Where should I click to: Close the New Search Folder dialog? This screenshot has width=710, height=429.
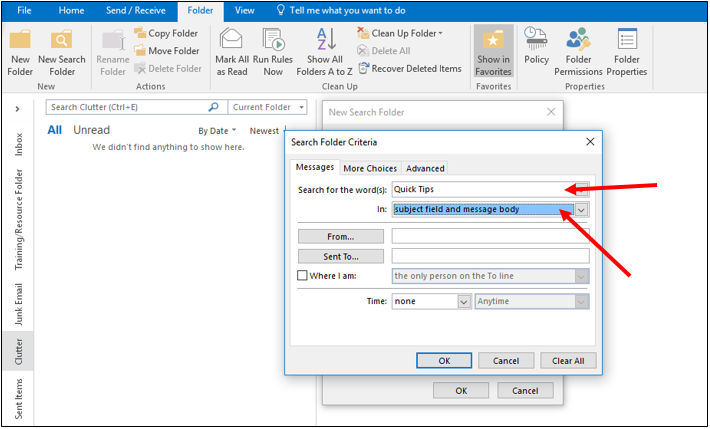coord(551,112)
